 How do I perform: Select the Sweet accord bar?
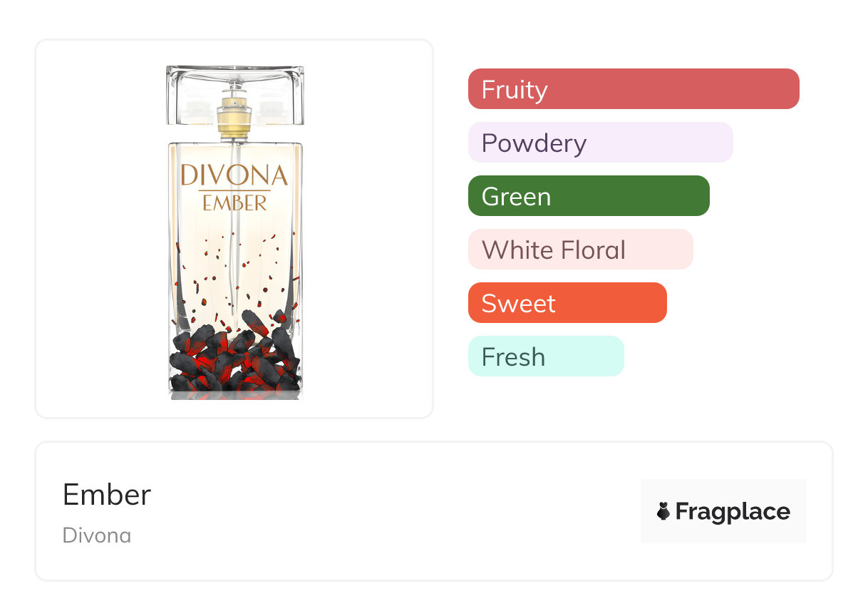click(567, 303)
